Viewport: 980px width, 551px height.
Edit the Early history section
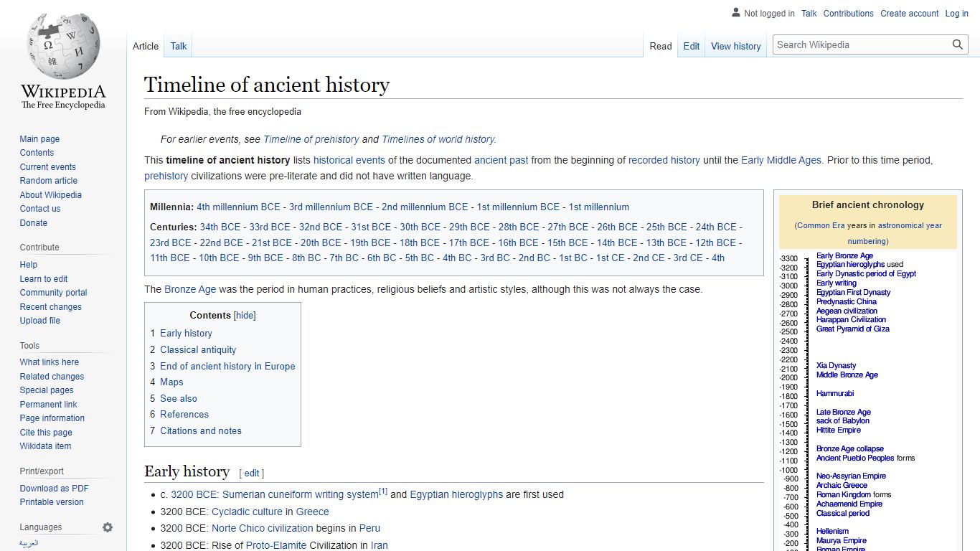[x=252, y=474]
